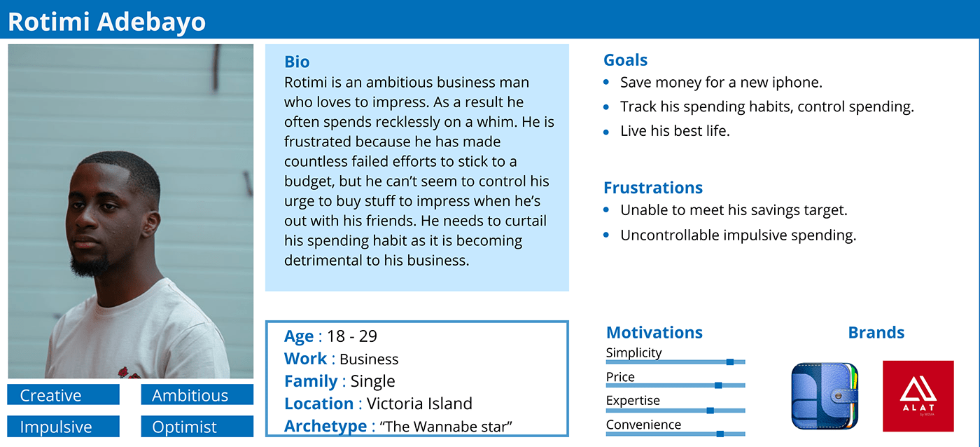980x447 pixels.
Task: Click the Goals heading
Action: point(626,60)
